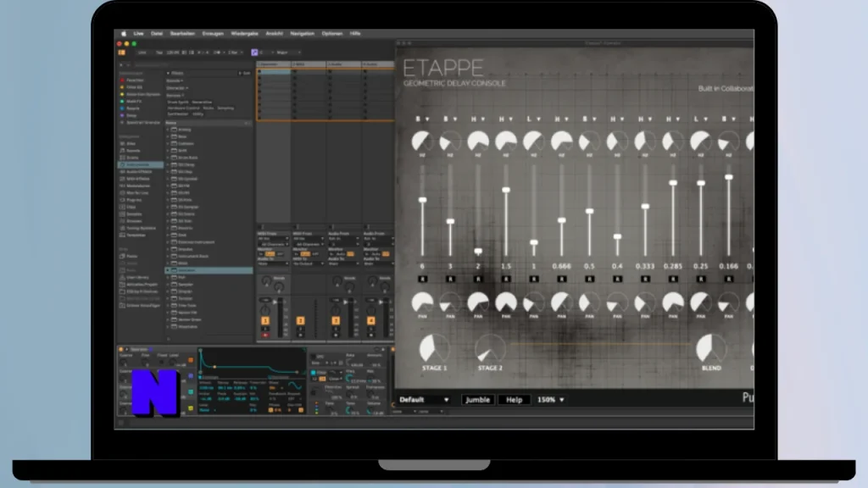Toggle the R button under 0.333
Viewport: 868px width, 488px height.
[x=645, y=280]
